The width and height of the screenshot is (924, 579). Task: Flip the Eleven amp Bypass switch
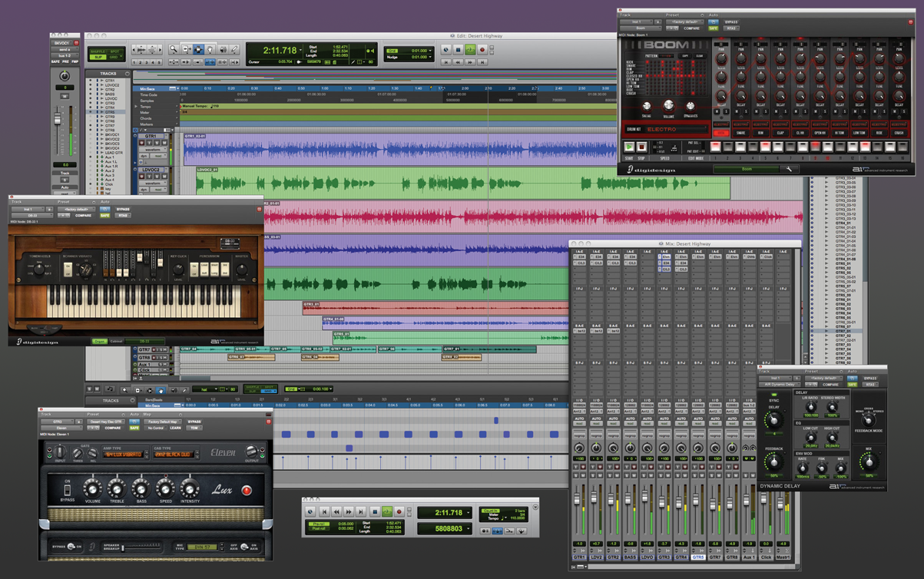pos(68,490)
